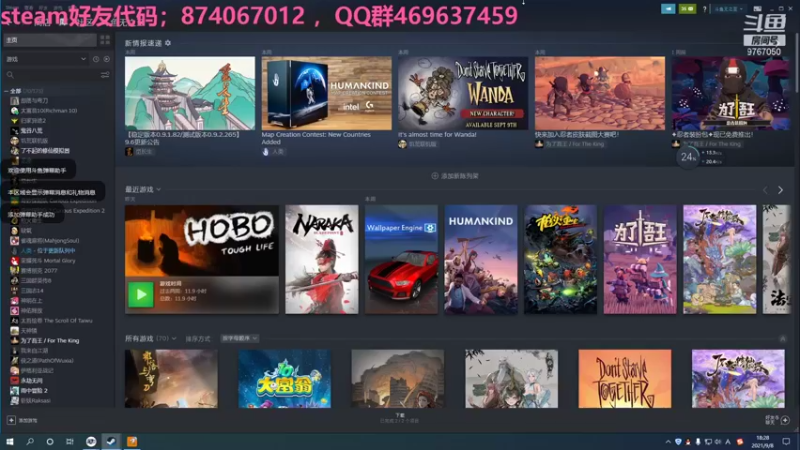
Task: Play HOBO Tough Life with green button
Action: [x=140, y=294]
